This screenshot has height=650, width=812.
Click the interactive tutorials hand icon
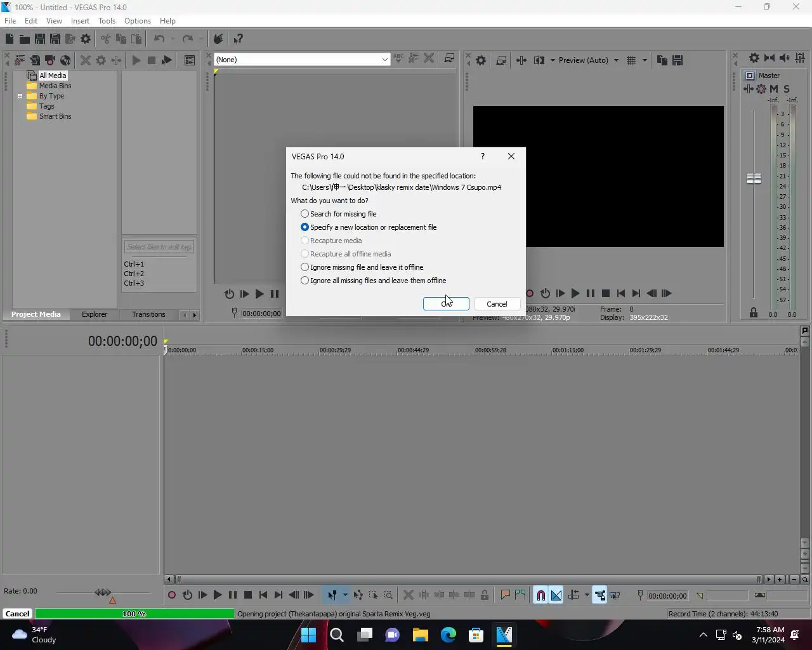click(218, 39)
